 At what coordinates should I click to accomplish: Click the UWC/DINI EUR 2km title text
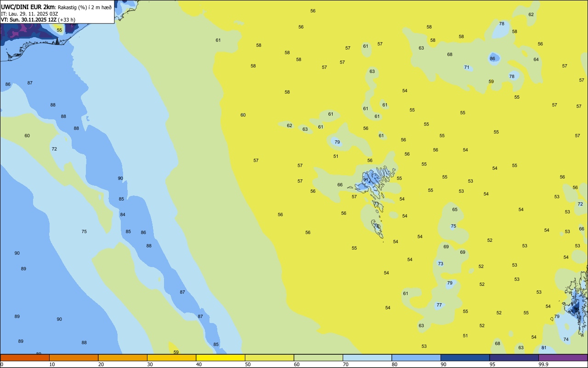coord(28,7)
